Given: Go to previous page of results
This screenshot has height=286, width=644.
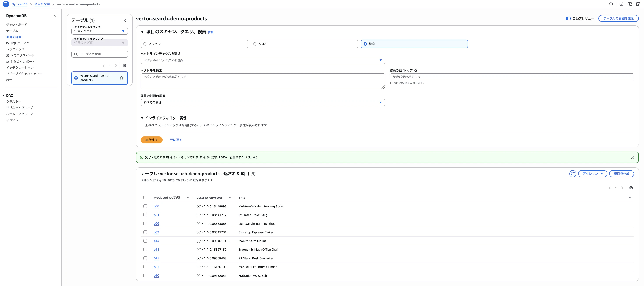Looking at the screenshot, I should click(610, 188).
